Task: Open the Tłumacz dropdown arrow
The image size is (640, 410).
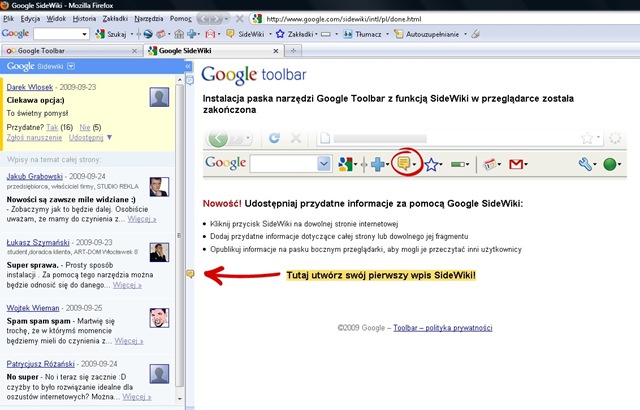Action: 387,34
